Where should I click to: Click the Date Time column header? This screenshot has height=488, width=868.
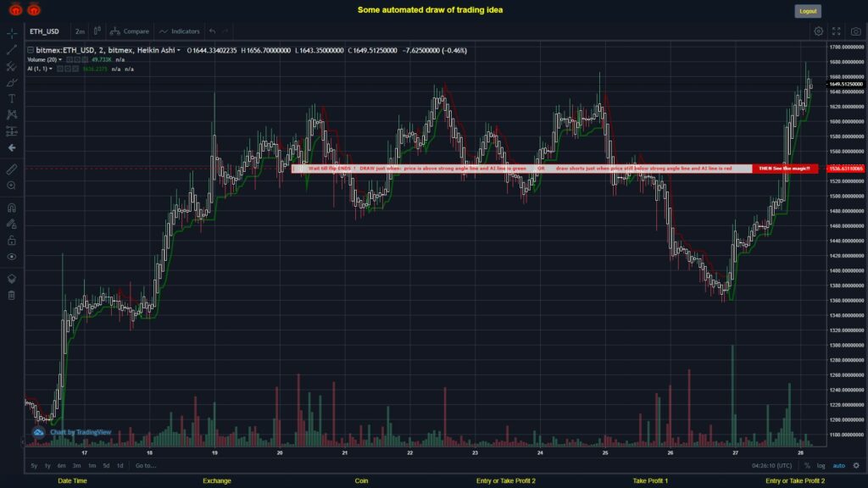[73, 481]
